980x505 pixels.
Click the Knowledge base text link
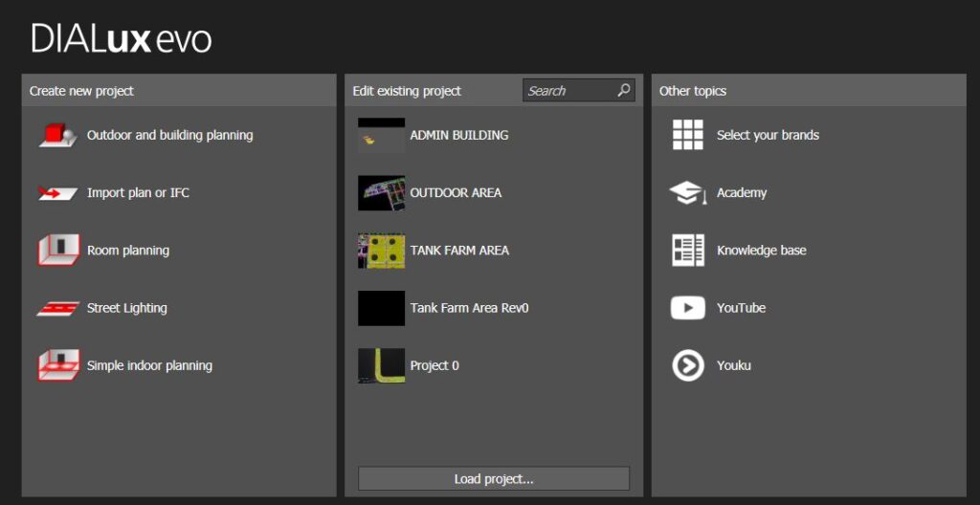(761, 251)
